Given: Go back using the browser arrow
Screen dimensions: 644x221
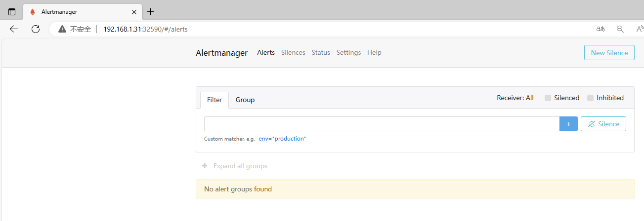Looking at the screenshot, I should [14, 29].
